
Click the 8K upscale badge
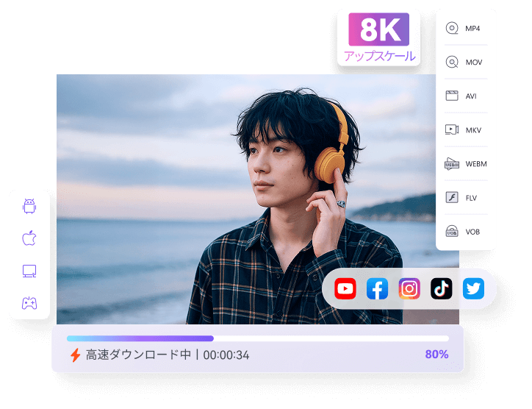pos(379,38)
